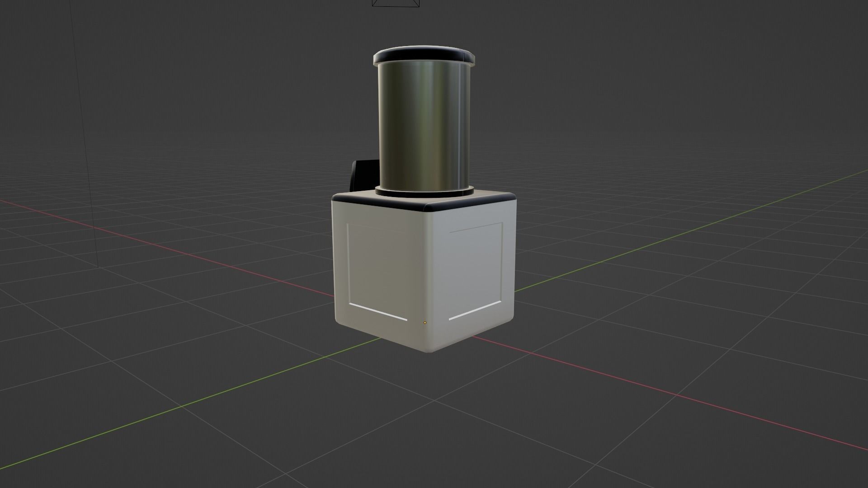
Task: Click the small orange origin point on the cube
Action: click(x=425, y=323)
